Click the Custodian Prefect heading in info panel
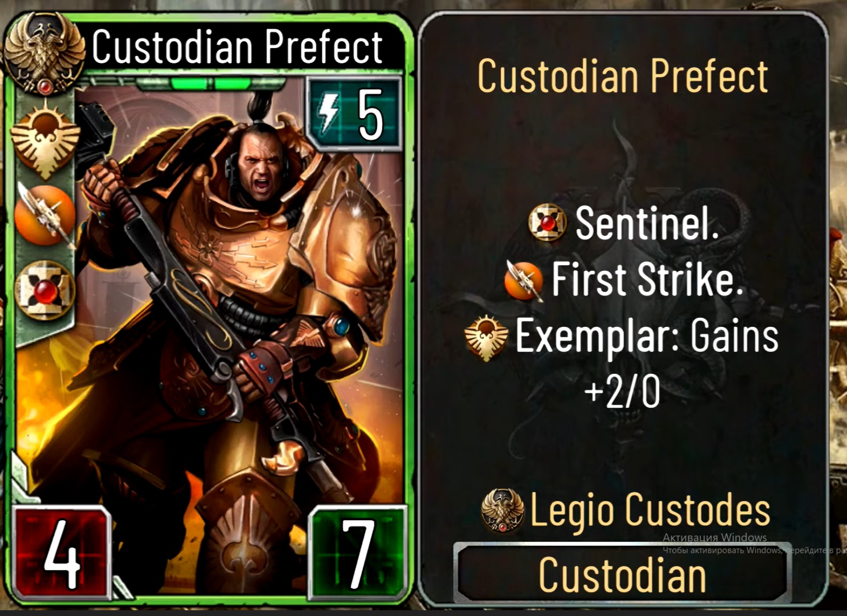Viewport: 847px width, 616px height. [622, 76]
